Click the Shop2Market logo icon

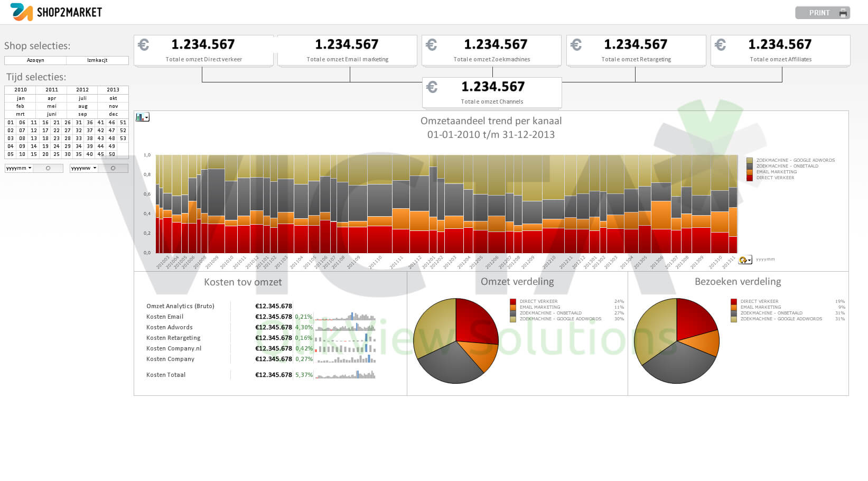22,12
